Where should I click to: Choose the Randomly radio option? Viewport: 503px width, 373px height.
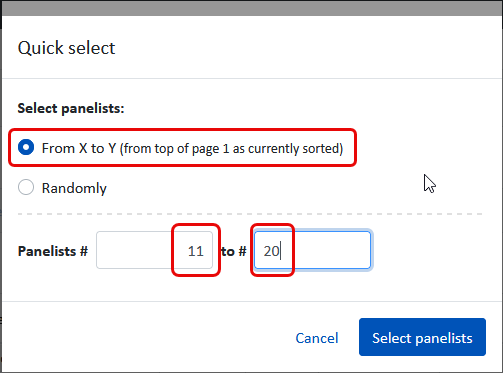[x=26, y=187]
